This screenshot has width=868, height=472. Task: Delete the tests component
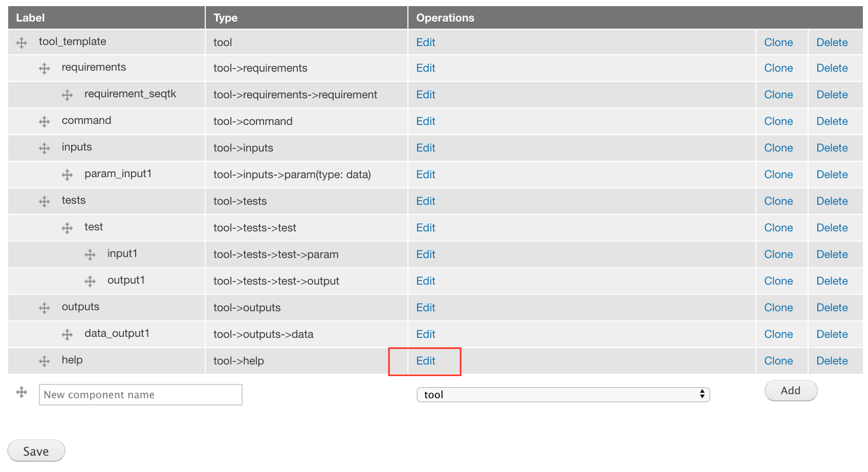pos(832,201)
